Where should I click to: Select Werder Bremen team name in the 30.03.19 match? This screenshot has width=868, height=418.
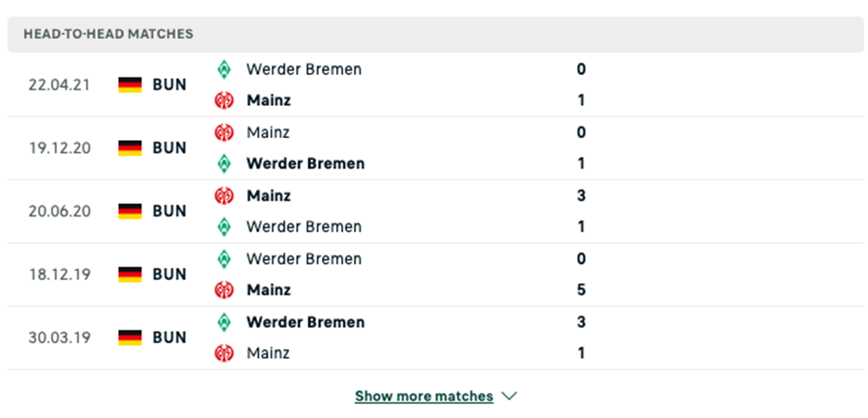(306, 322)
